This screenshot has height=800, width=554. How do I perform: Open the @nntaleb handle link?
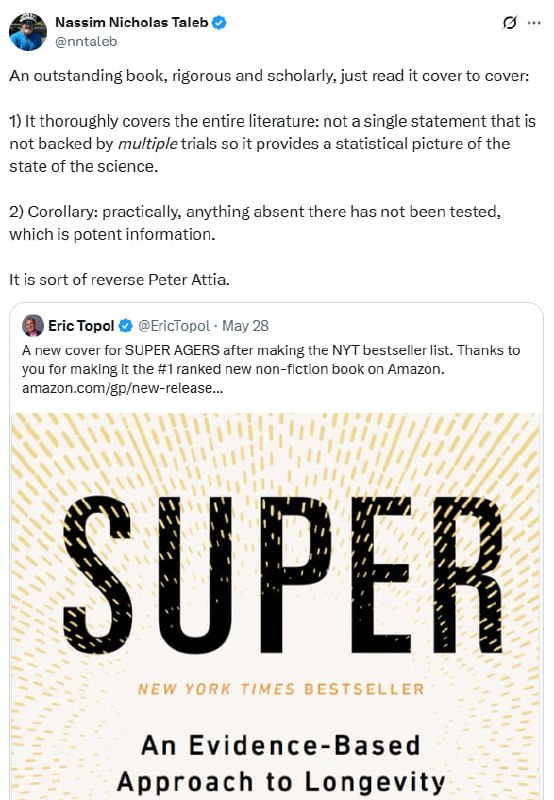click(86, 41)
